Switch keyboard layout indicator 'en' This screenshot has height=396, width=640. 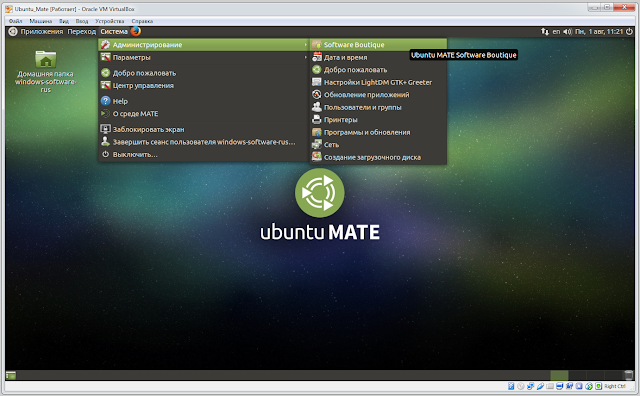point(556,31)
